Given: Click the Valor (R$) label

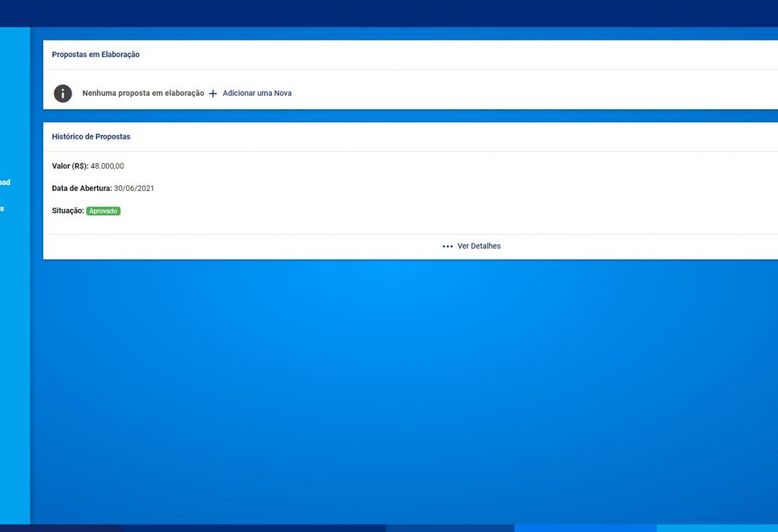Looking at the screenshot, I should coord(70,166).
